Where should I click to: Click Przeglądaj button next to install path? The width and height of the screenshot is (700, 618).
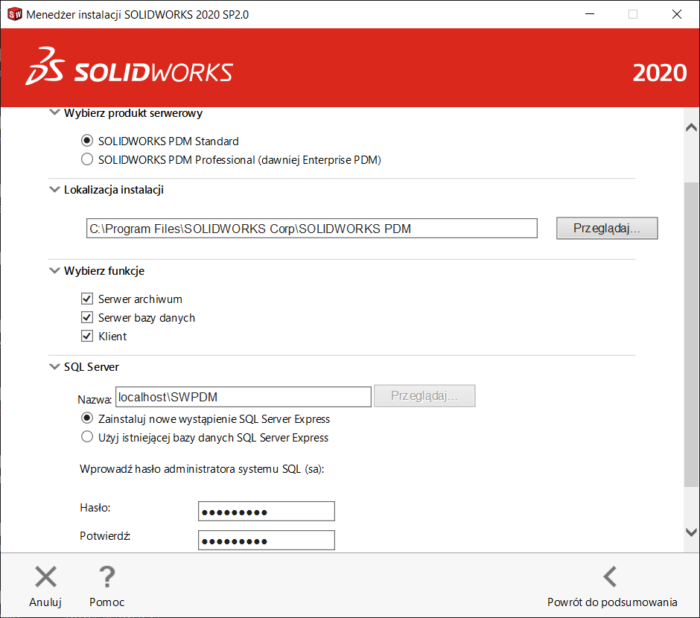coord(607,228)
